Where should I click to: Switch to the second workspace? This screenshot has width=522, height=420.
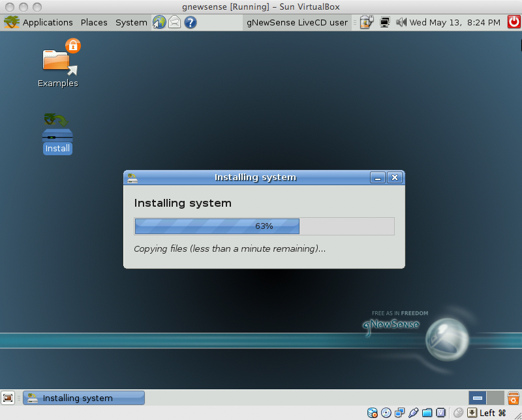coord(495,398)
